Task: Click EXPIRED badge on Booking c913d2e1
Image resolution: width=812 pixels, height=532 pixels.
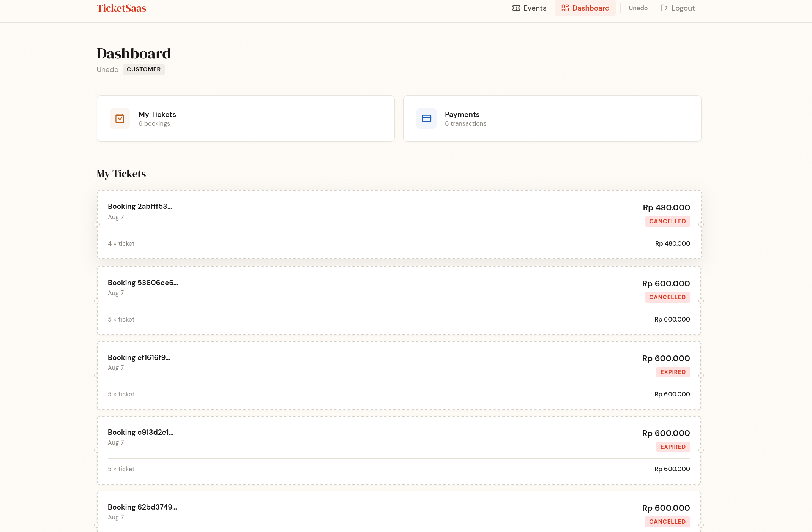Action: tap(673, 447)
